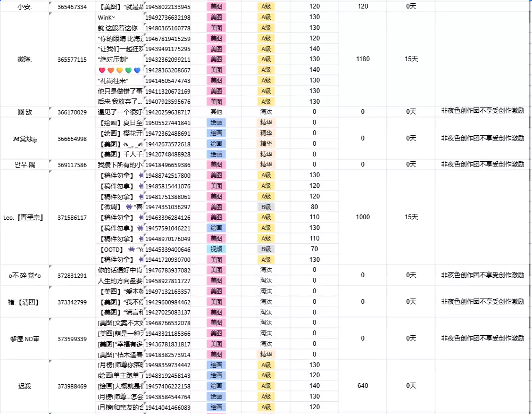Click the ID cell 366664998

click(72, 139)
